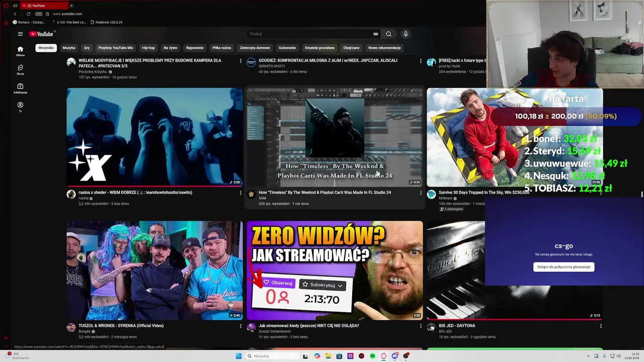Viewport: 644px width, 362px height.
Task: Click Dołącz do połączenia głosowego button
Action: 563,267
